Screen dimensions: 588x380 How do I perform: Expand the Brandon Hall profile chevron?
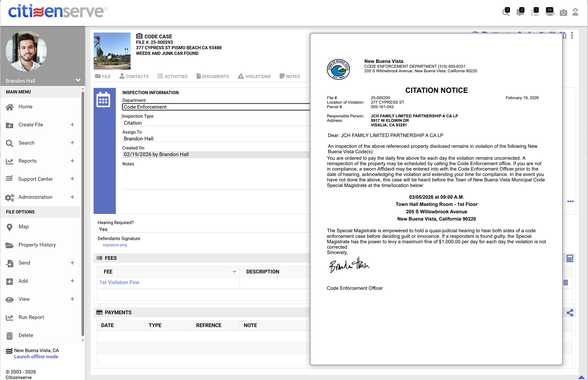[x=78, y=80]
